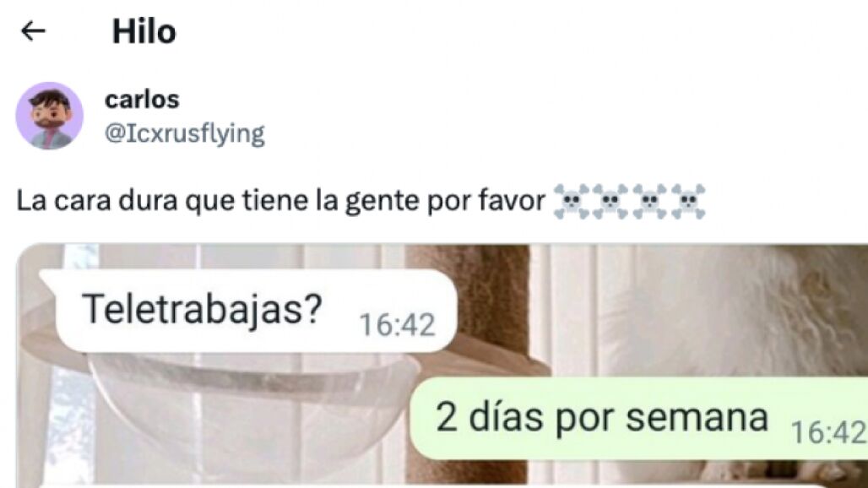
Task: Click the third skull emoji in the tweet
Action: (649, 202)
